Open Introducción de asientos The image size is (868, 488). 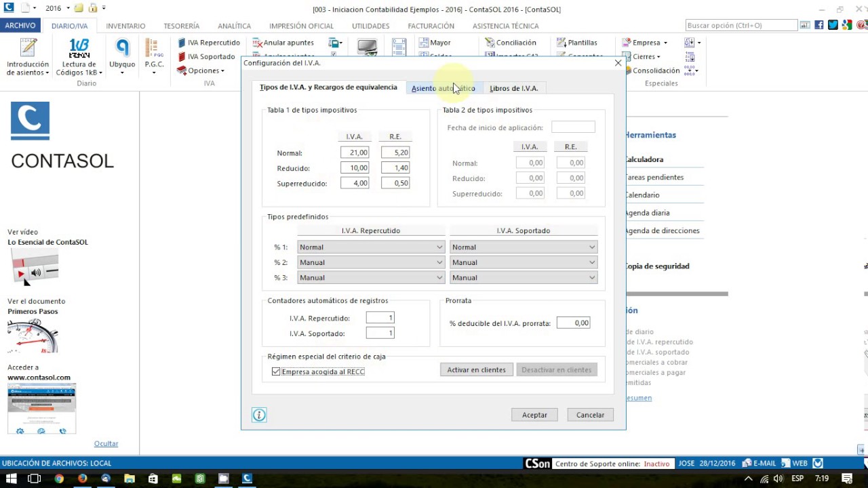(x=28, y=57)
